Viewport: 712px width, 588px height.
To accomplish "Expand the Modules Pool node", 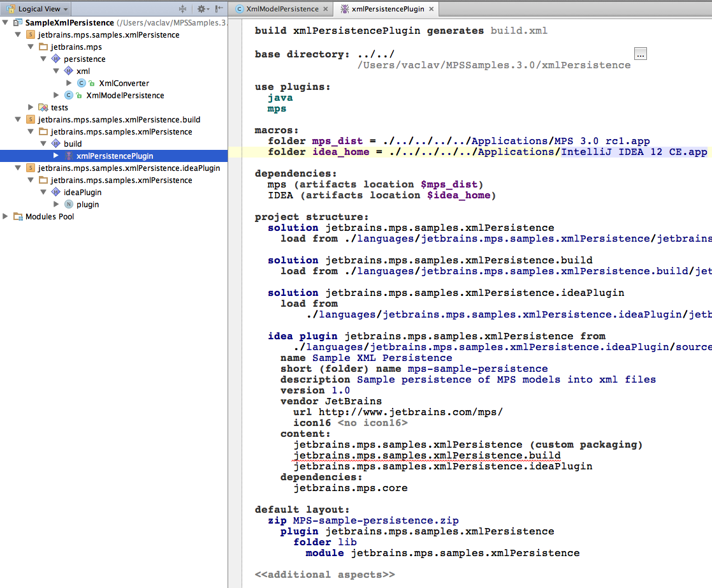I will pos(5,216).
